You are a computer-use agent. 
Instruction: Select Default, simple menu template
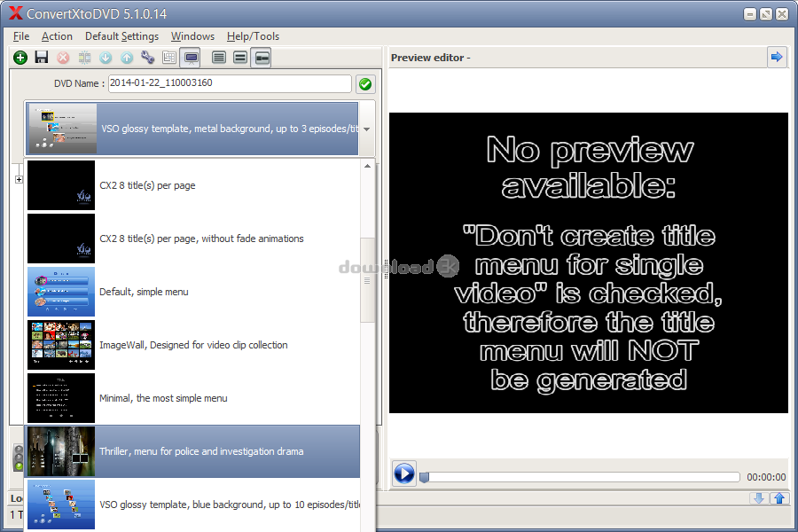tap(193, 292)
